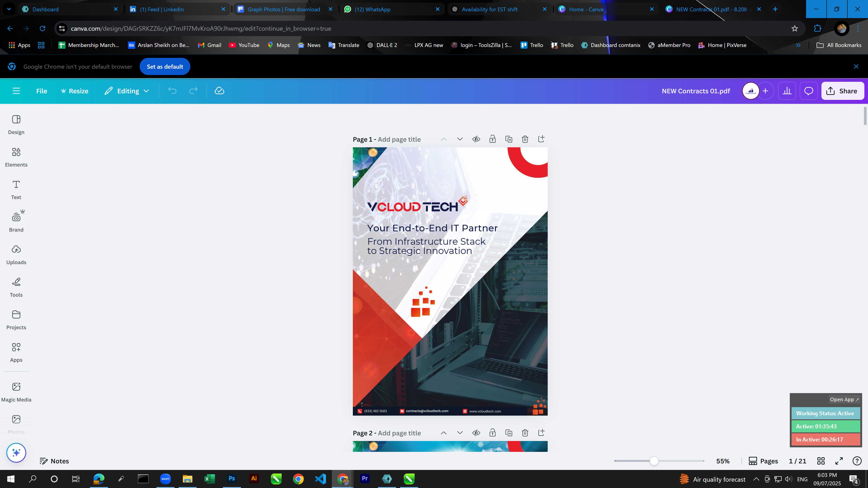
Task: Click the Share button
Action: [842, 91]
